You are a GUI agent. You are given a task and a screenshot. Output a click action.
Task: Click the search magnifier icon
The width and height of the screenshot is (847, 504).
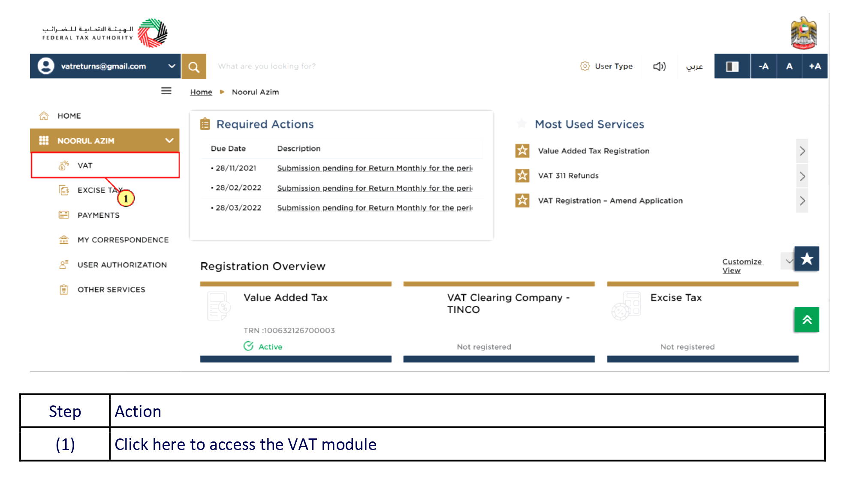click(194, 66)
